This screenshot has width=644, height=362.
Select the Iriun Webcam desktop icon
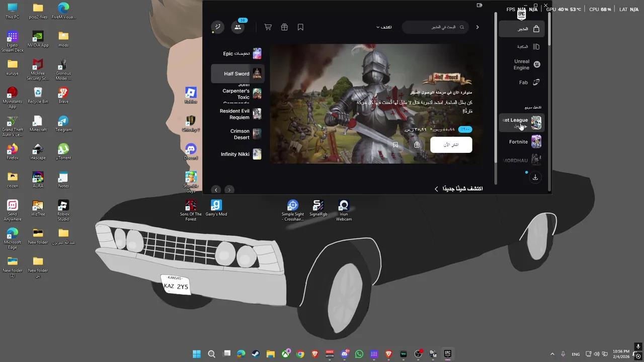pyautogui.click(x=344, y=211)
